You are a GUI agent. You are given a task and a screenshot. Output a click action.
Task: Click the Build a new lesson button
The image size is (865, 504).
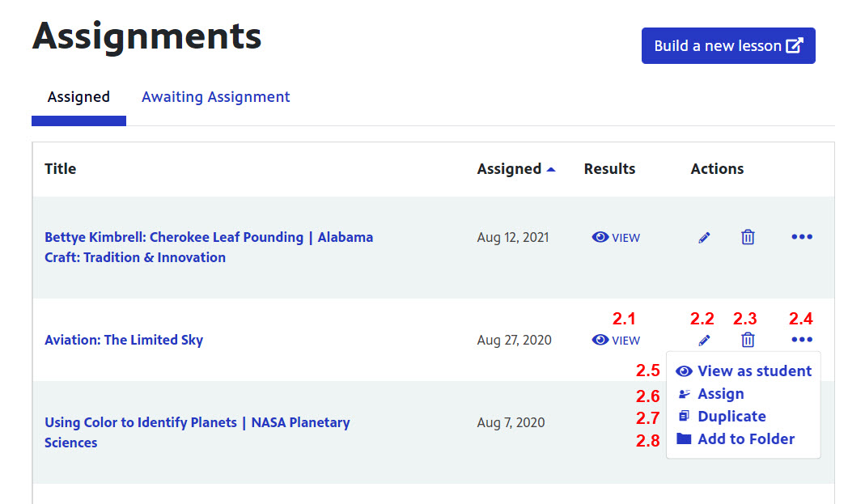point(727,46)
